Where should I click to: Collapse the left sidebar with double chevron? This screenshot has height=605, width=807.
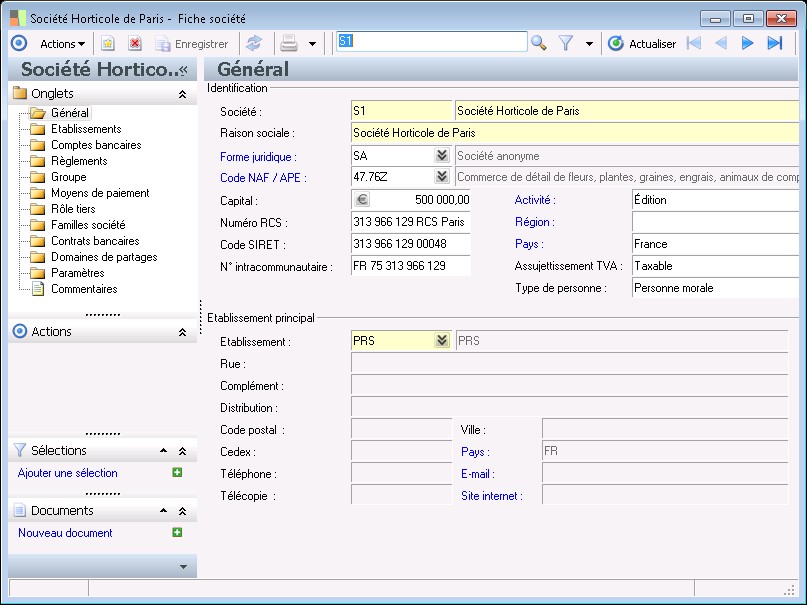pos(183,70)
